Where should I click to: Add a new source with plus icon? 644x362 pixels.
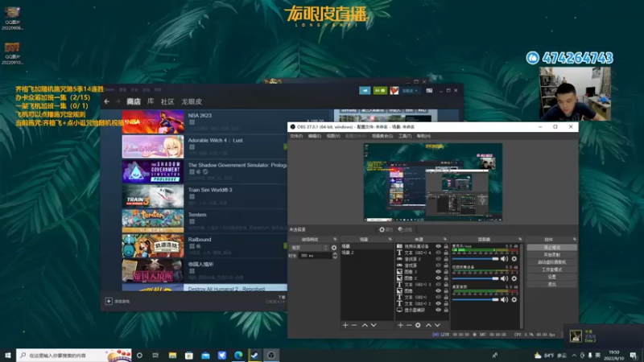point(400,325)
